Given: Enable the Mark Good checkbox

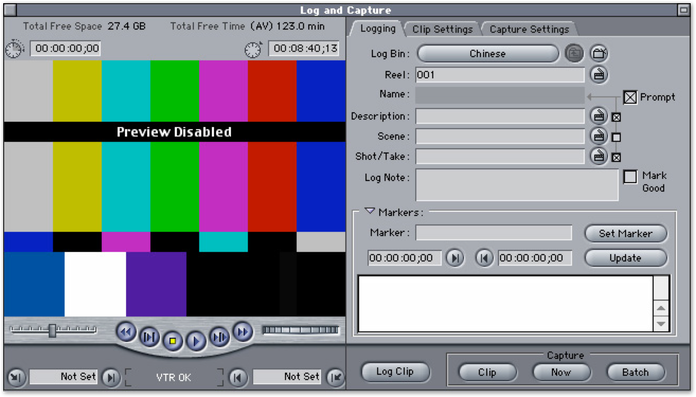Looking at the screenshot, I should tap(630, 177).
